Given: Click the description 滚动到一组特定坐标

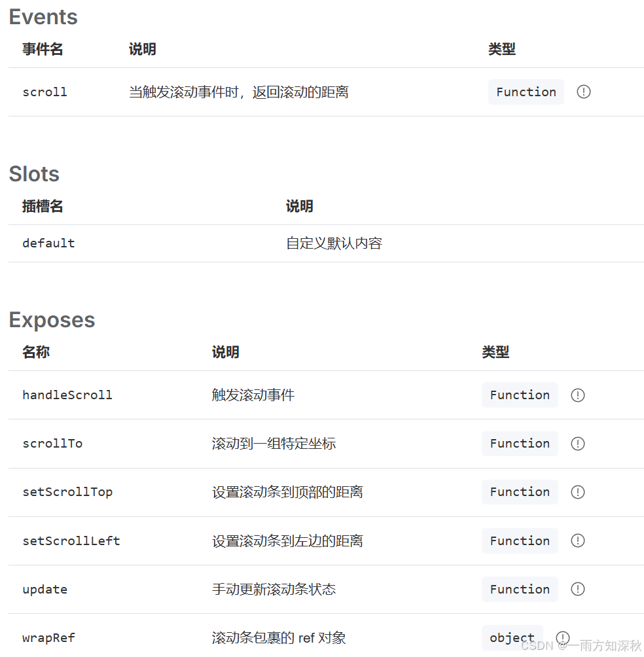Looking at the screenshot, I should coord(274,444).
